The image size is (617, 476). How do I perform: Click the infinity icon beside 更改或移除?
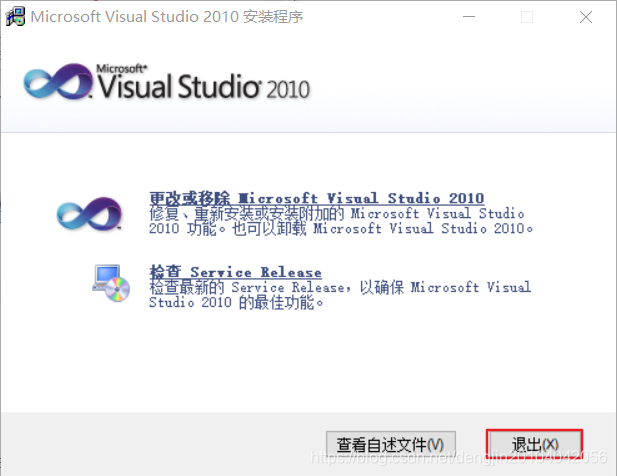click(89, 214)
